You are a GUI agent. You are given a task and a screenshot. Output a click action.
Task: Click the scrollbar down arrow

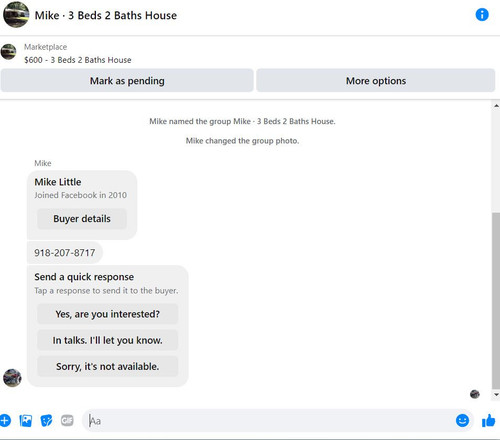[x=496, y=395]
